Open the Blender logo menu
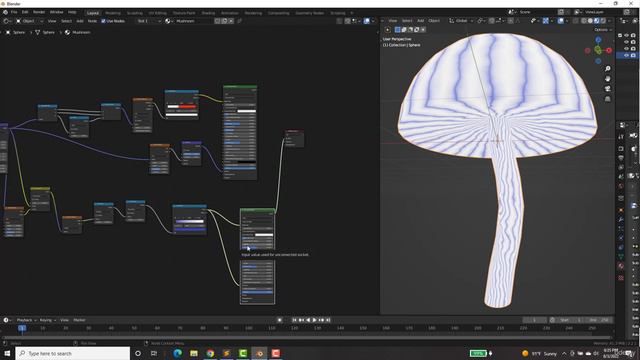The width and height of the screenshot is (640, 360). click(5, 12)
